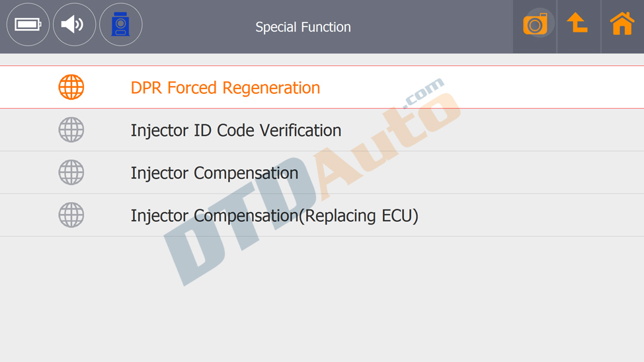Go back using the orange arrow
The height and width of the screenshot is (362, 644).
[578, 24]
